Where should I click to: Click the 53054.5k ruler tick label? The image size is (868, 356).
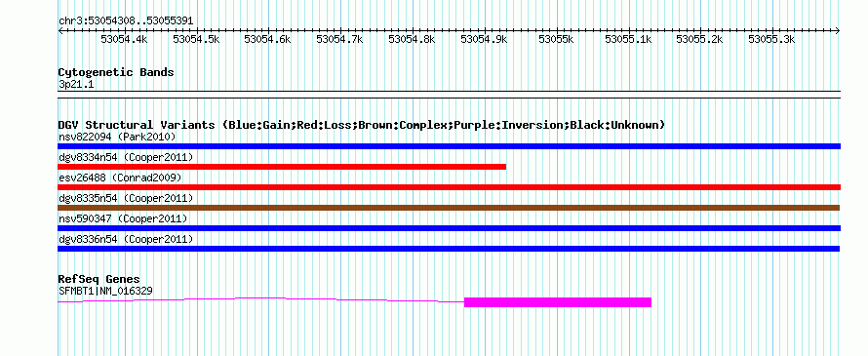[196, 39]
